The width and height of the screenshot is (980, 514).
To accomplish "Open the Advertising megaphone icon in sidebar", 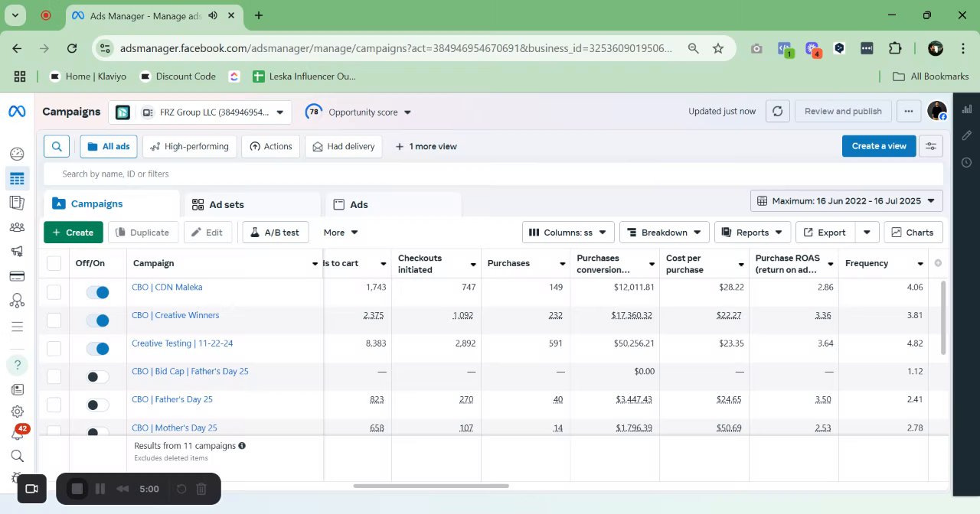I will [x=17, y=252].
